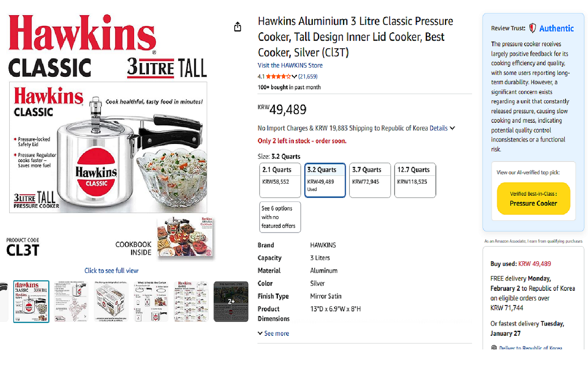Select the first Hawkins Classic gallery thumbnail
The image size is (588, 368).
coord(31,301)
